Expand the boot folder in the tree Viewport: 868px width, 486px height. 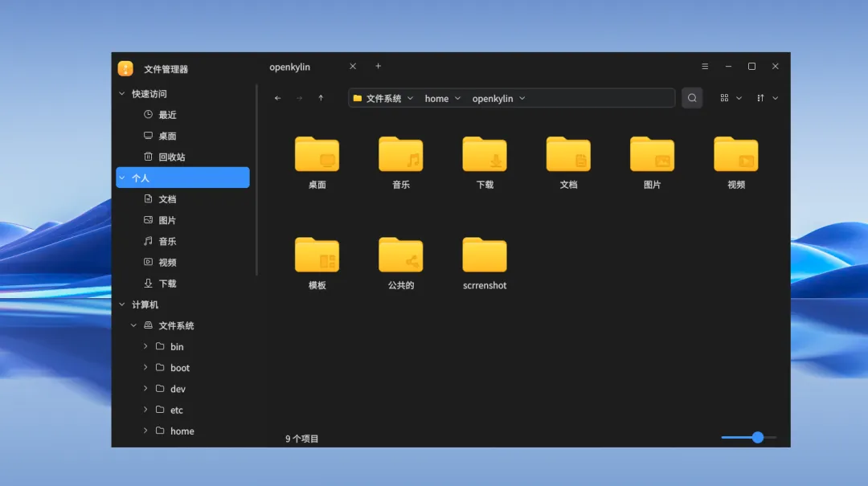(x=145, y=367)
